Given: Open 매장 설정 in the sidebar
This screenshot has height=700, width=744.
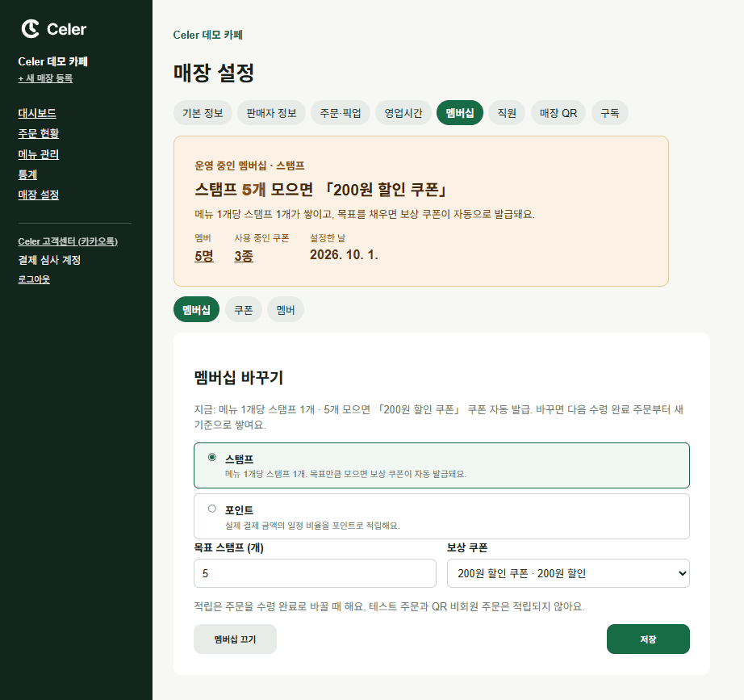Looking at the screenshot, I should pyautogui.click(x=39, y=195).
